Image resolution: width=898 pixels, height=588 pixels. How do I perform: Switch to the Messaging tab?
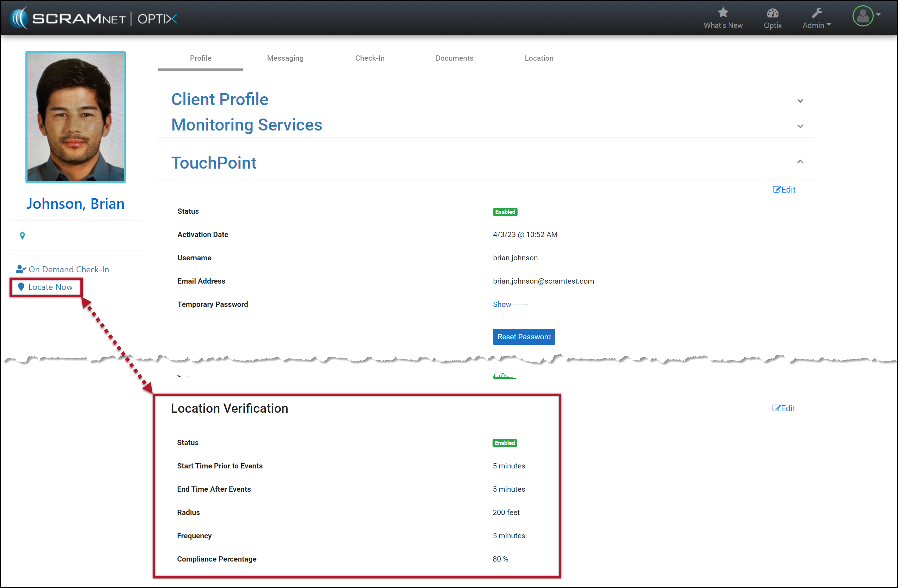point(285,58)
